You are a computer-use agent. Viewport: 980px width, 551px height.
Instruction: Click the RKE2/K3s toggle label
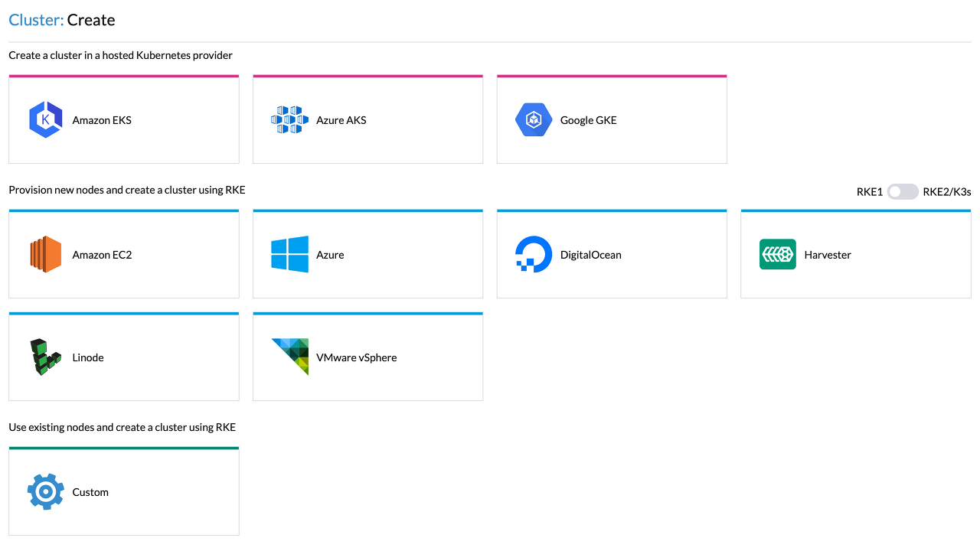coord(947,192)
